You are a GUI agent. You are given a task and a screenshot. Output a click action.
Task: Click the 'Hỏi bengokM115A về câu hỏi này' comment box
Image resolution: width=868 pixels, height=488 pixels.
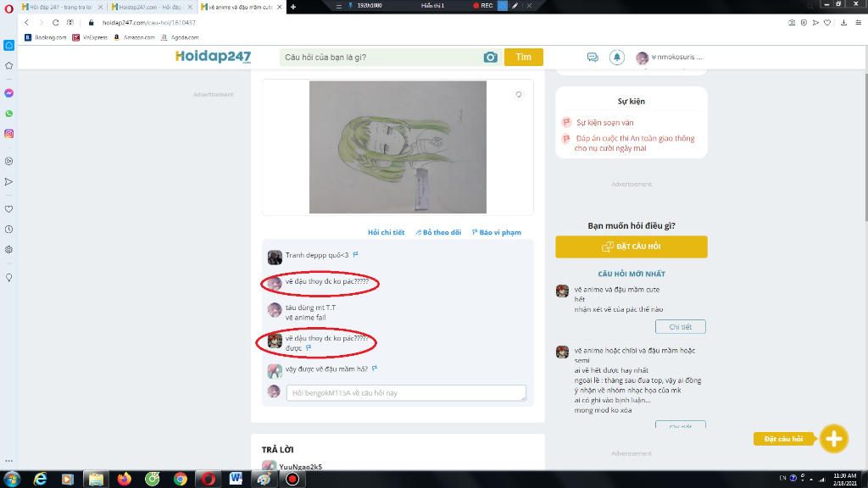pos(406,393)
